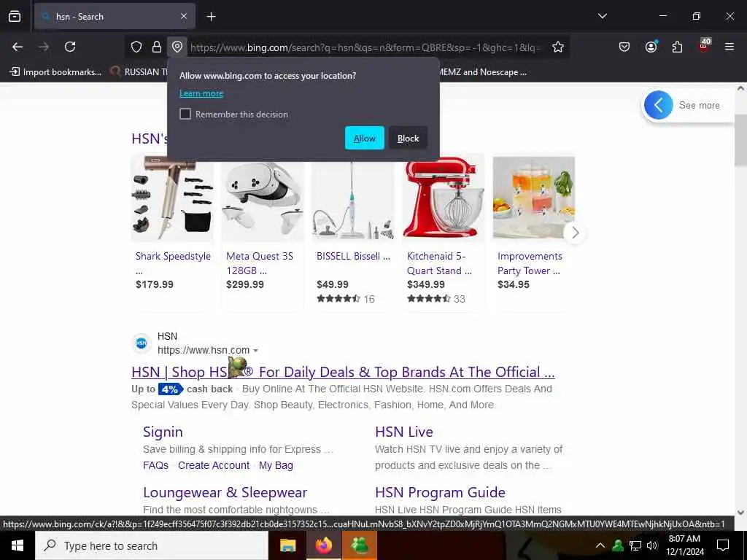The height and width of the screenshot is (560, 747).
Task: Open the tracking protection shield icon
Action: tap(136, 47)
